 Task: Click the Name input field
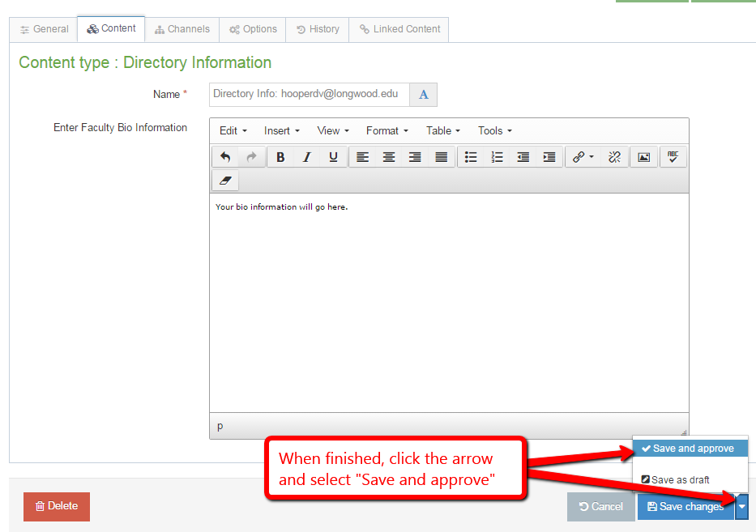click(309, 95)
